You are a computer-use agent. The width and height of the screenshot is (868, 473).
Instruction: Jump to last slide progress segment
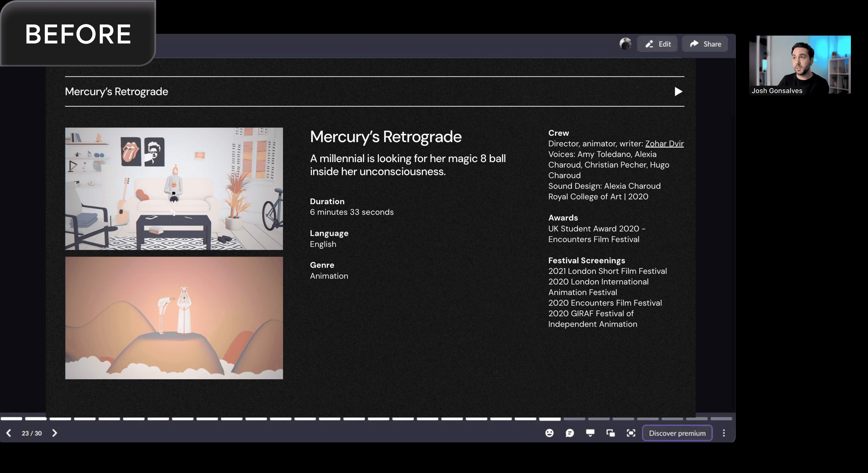point(721,419)
